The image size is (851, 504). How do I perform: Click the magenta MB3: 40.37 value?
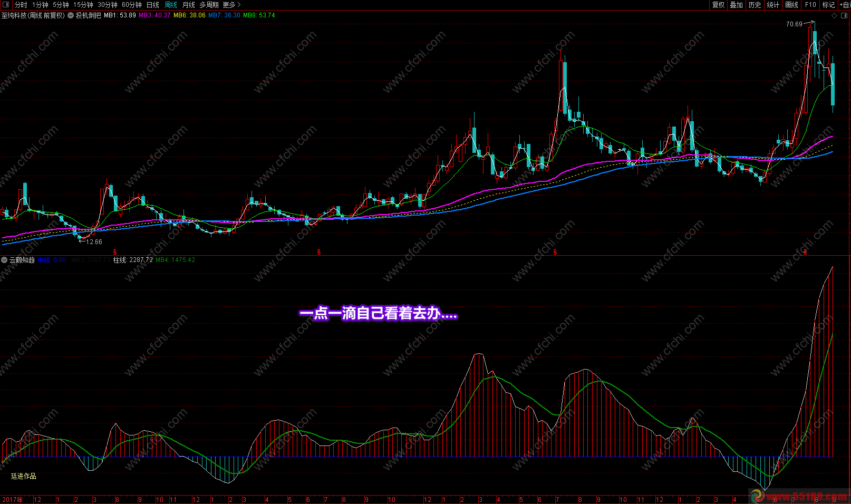coord(154,15)
